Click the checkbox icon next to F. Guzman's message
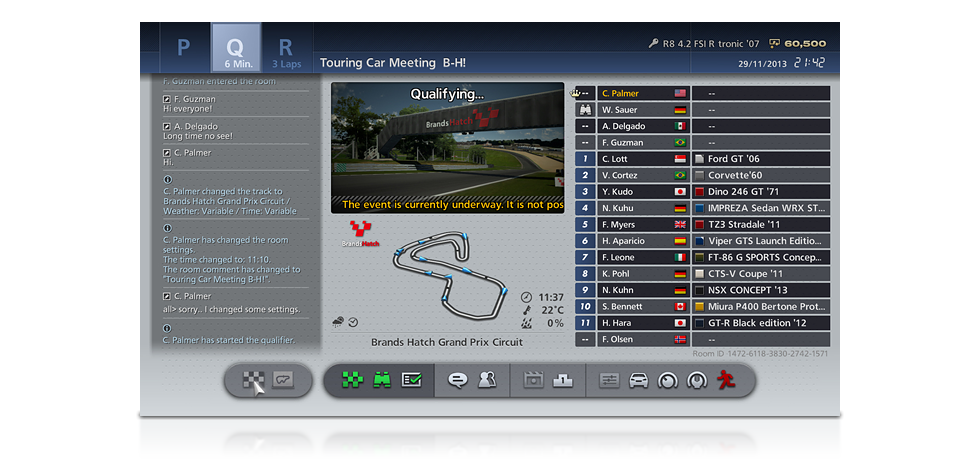 [166, 99]
